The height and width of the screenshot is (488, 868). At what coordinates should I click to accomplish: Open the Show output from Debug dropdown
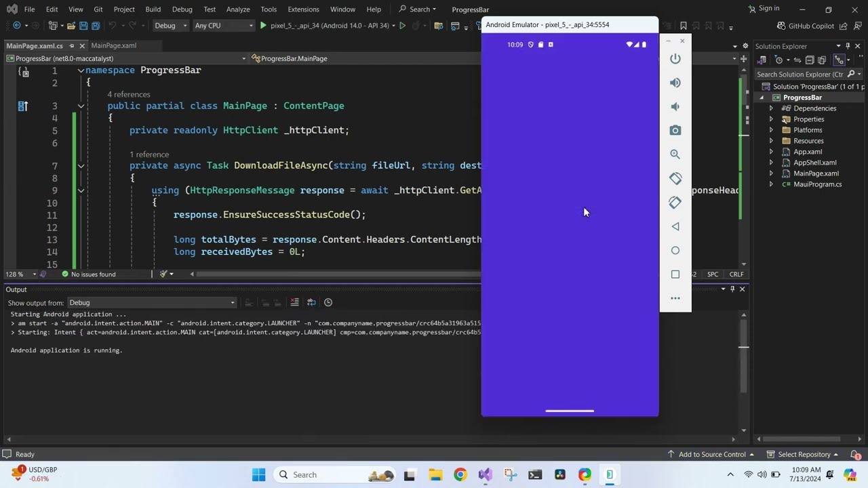pos(151,302)
